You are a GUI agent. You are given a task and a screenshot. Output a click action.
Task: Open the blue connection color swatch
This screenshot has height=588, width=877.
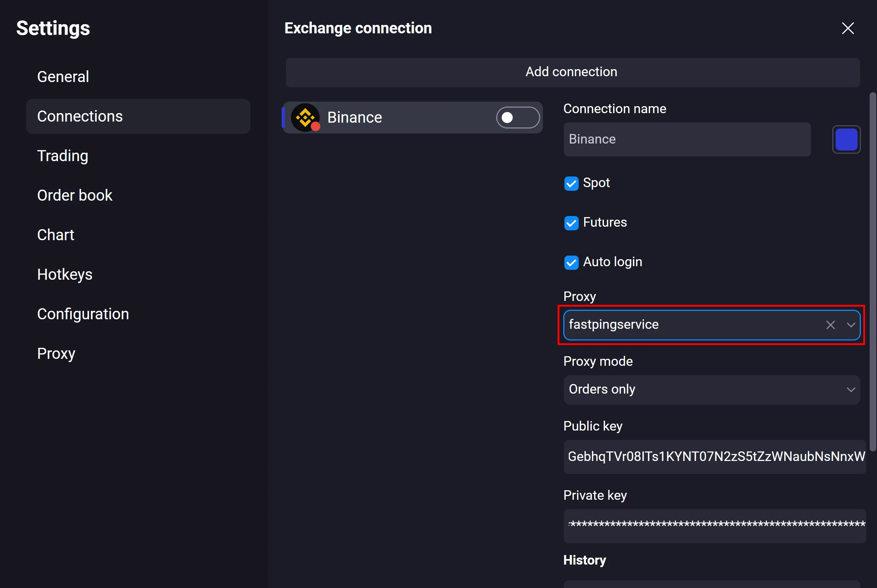tap(846, 139)
